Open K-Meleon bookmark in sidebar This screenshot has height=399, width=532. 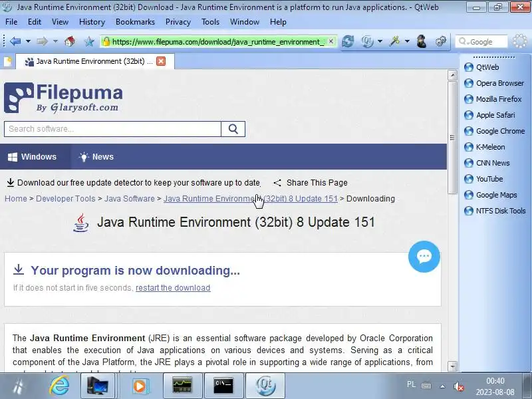click(485, 147)
